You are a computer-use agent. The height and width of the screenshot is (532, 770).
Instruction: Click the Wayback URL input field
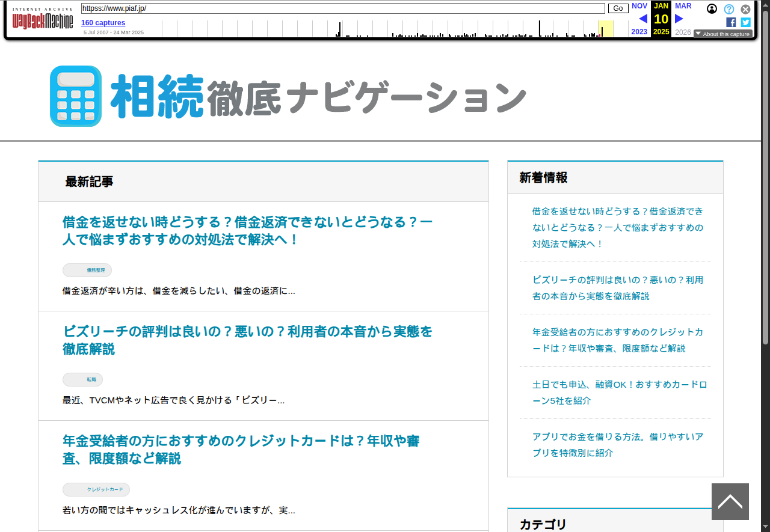point(343,8)
